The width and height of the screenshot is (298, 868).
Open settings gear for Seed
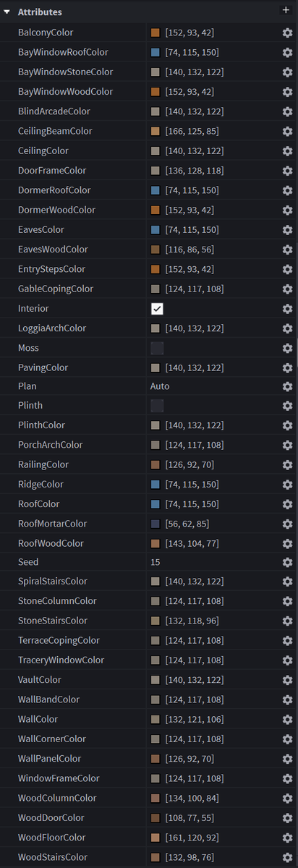point(287,562)
